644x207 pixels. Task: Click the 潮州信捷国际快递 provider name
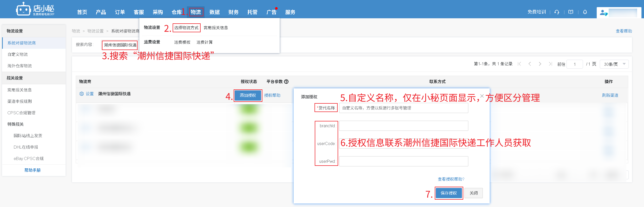[x=114, y=94]
